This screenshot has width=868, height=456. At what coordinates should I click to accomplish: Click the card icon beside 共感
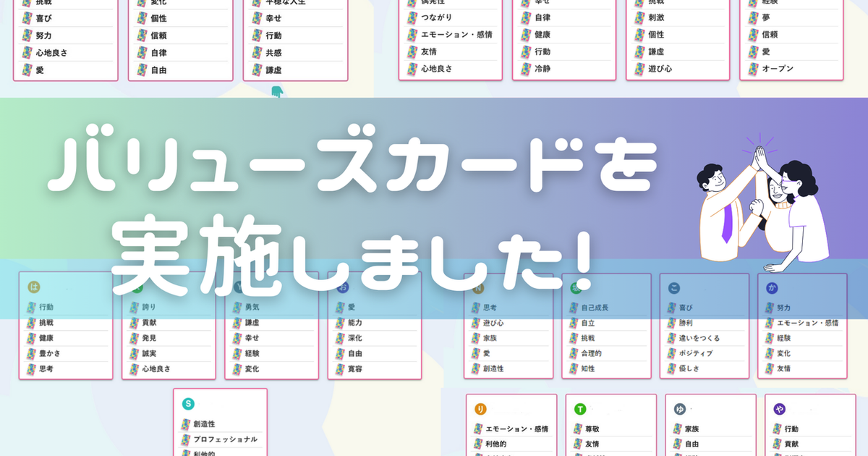pyautogui.click(x=258, y=53)
